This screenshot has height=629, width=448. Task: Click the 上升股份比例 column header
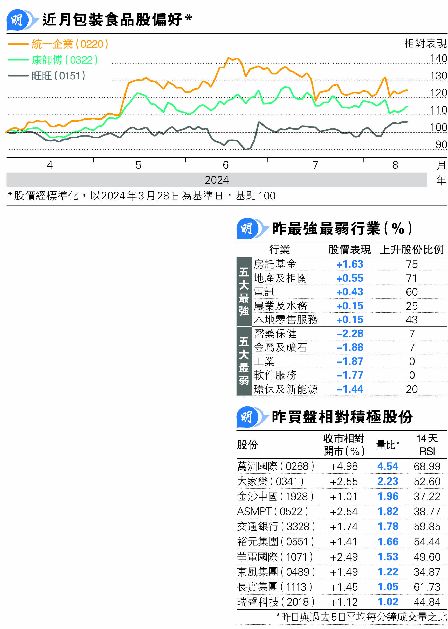coord(412,250)
